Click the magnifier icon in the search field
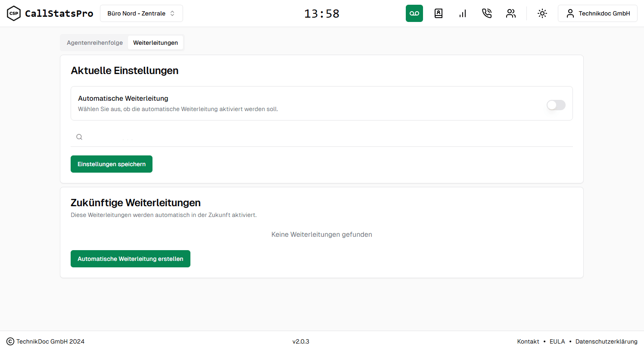 [x=79, y=136]
